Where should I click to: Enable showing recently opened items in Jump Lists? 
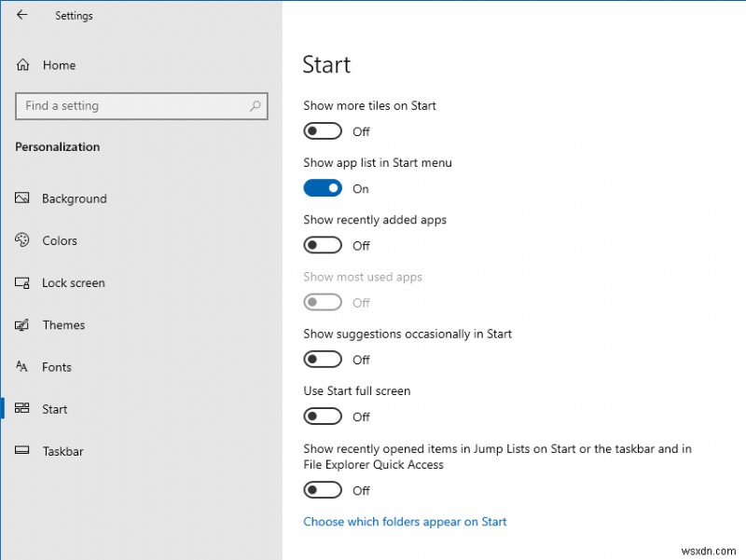pos(323,490)
